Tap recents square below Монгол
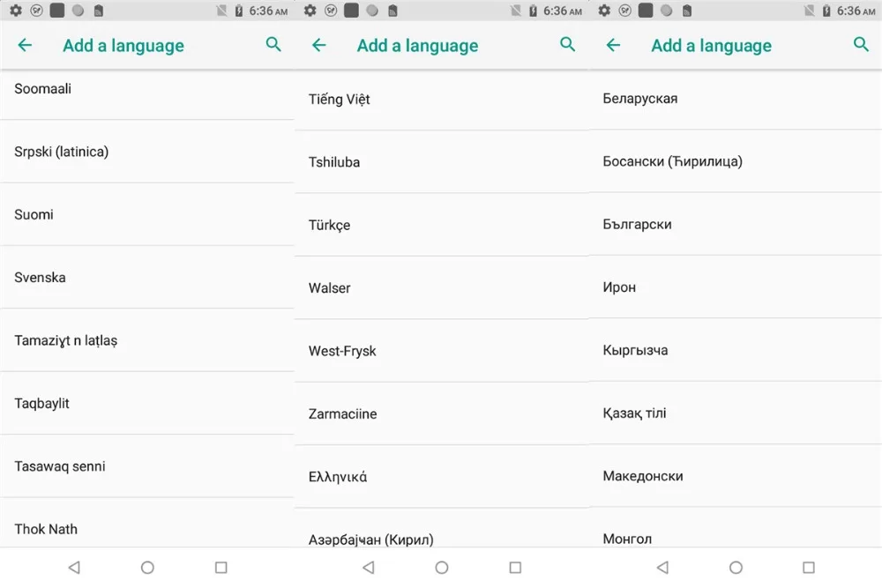882x588 pixels. click(809, 567)
